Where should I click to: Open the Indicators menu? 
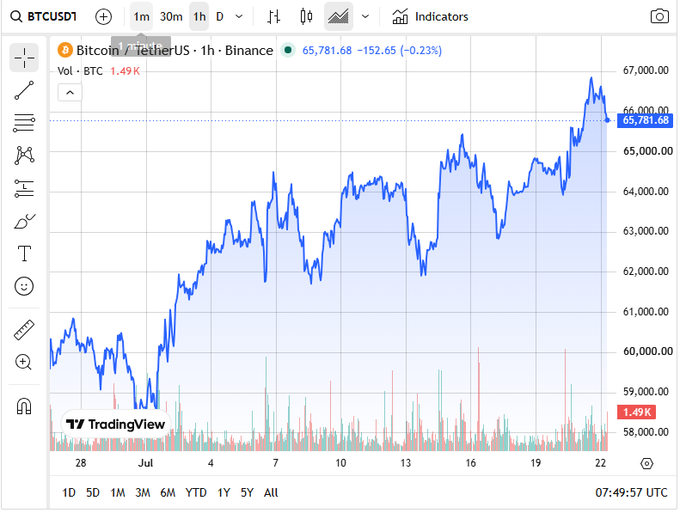430,17
